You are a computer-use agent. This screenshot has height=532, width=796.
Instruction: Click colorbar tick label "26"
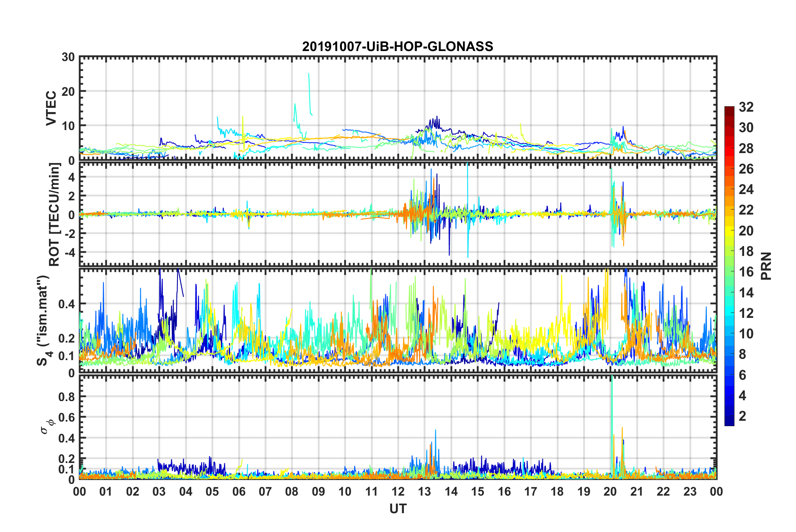(746, 169)
